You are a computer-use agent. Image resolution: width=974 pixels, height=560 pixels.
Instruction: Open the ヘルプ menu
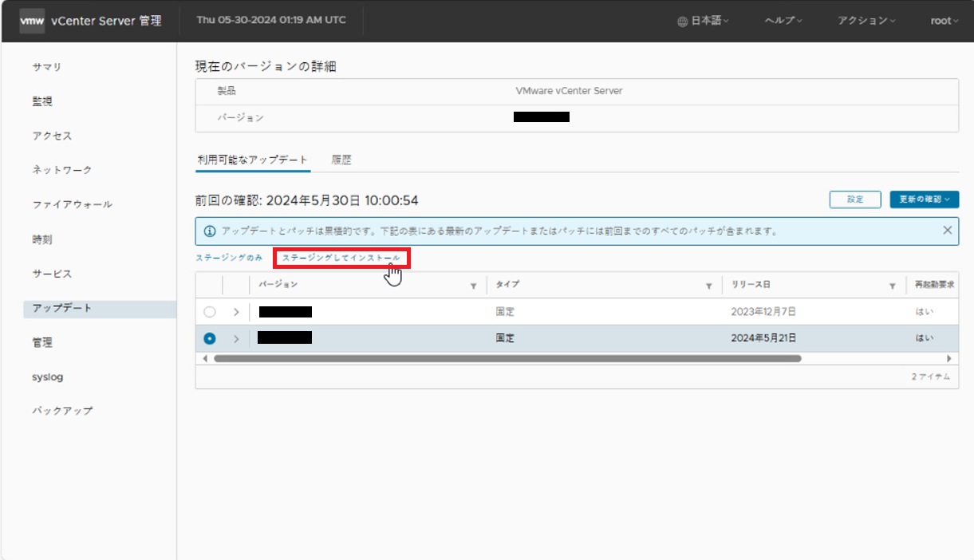pyautogui.click(x=782, y=20)
